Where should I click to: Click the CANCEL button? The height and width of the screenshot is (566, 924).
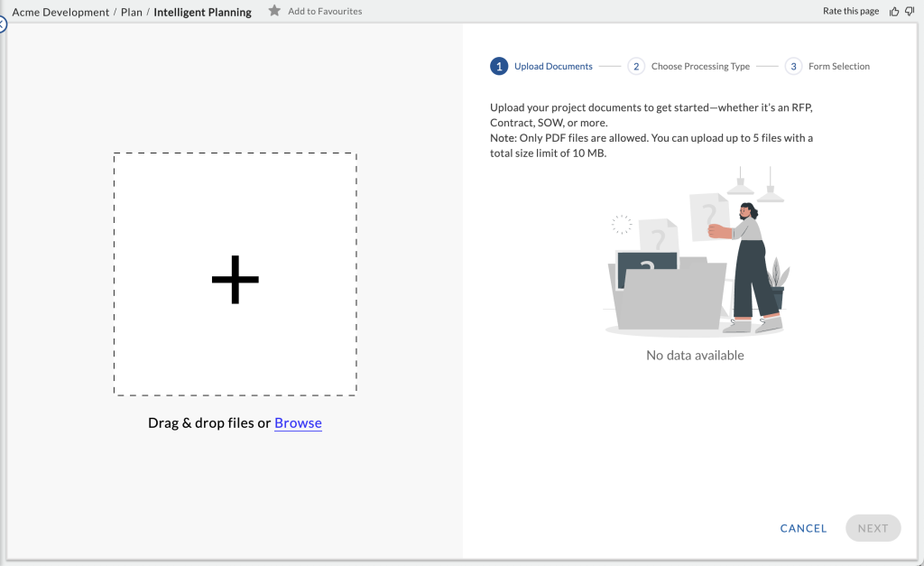pos(803,528)
